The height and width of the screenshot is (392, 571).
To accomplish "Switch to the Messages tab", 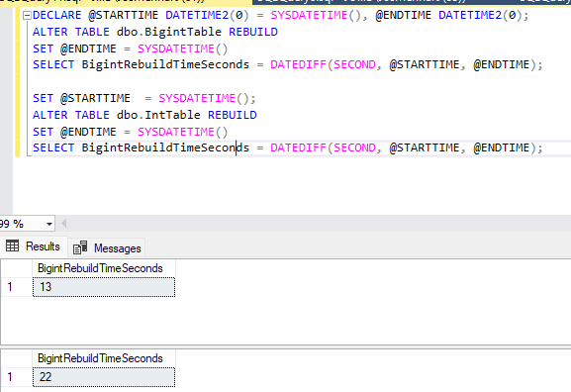I will tap(107, 247).
